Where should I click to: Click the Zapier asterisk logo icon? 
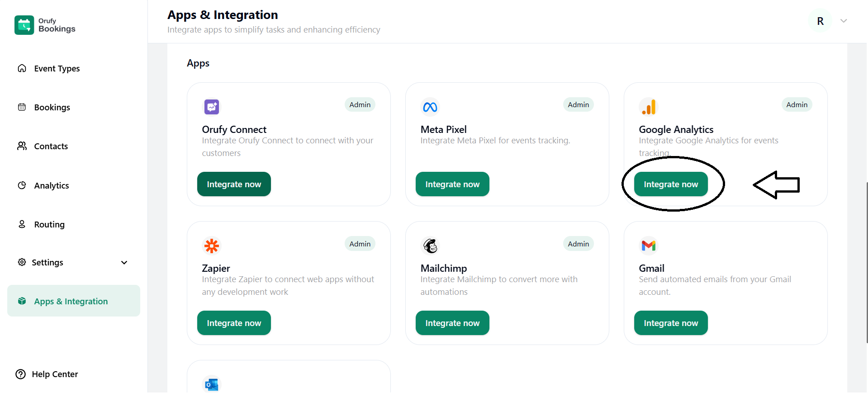click(x=211, y=246)
